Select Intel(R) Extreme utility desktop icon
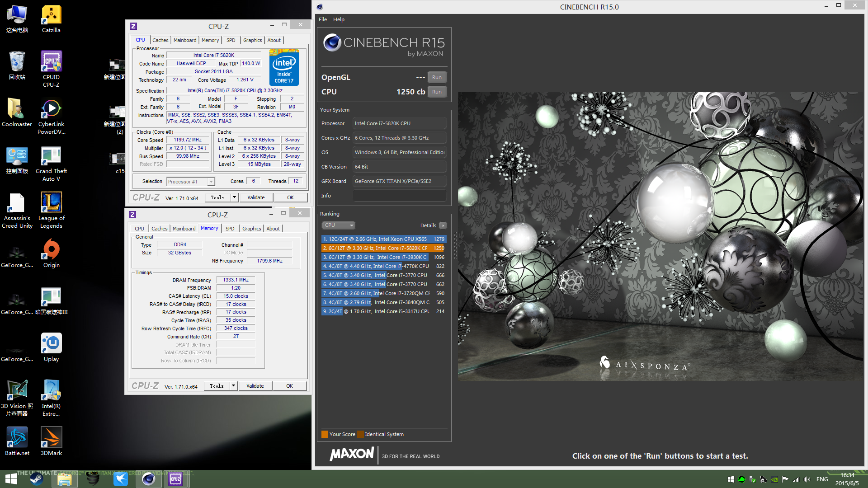868x488 pixels. click(x=51, y=399)
